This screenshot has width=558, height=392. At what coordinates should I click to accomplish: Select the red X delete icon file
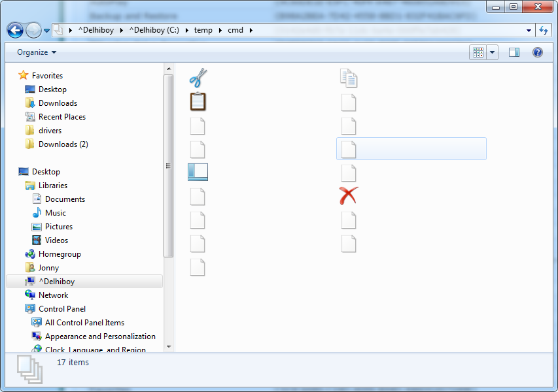[349, 196]
